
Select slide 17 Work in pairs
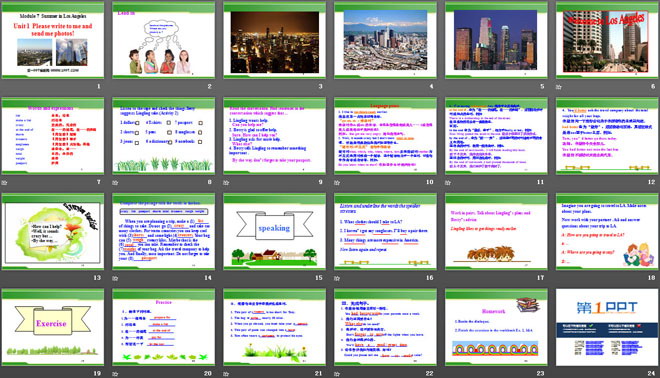click(x=496, y=232)
